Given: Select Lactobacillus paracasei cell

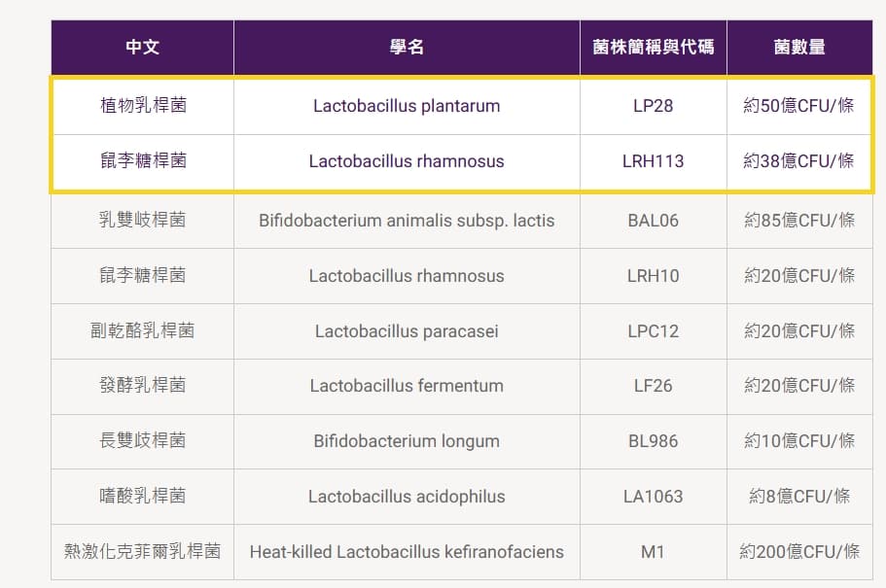Looking at the screenshot, I should point(407,331).
